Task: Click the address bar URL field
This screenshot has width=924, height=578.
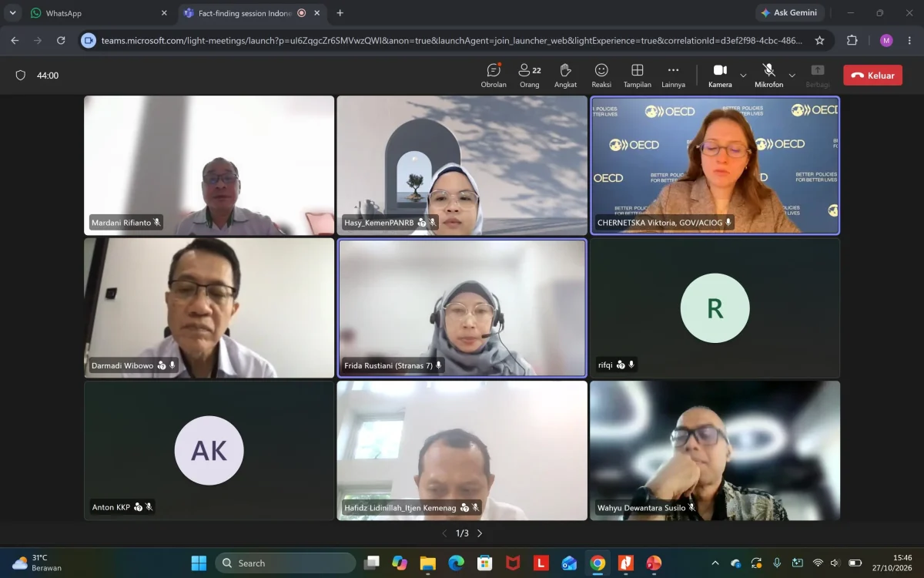Action: 452,40
